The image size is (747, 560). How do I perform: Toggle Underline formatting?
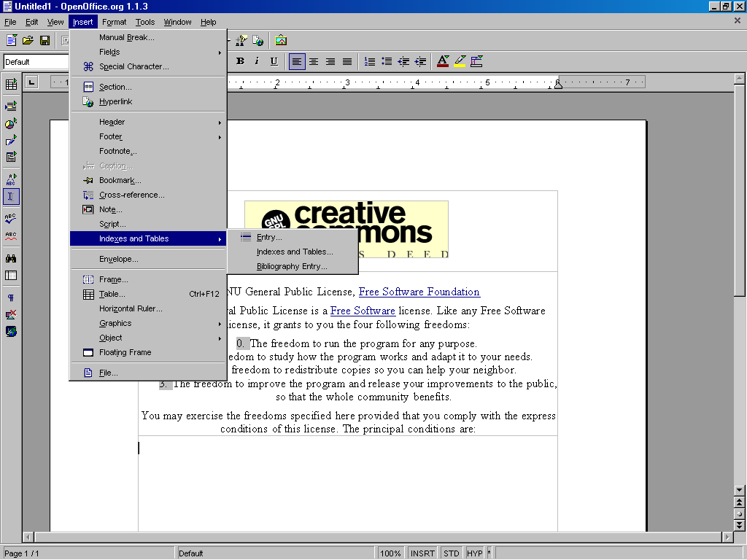tap(274, 62)
